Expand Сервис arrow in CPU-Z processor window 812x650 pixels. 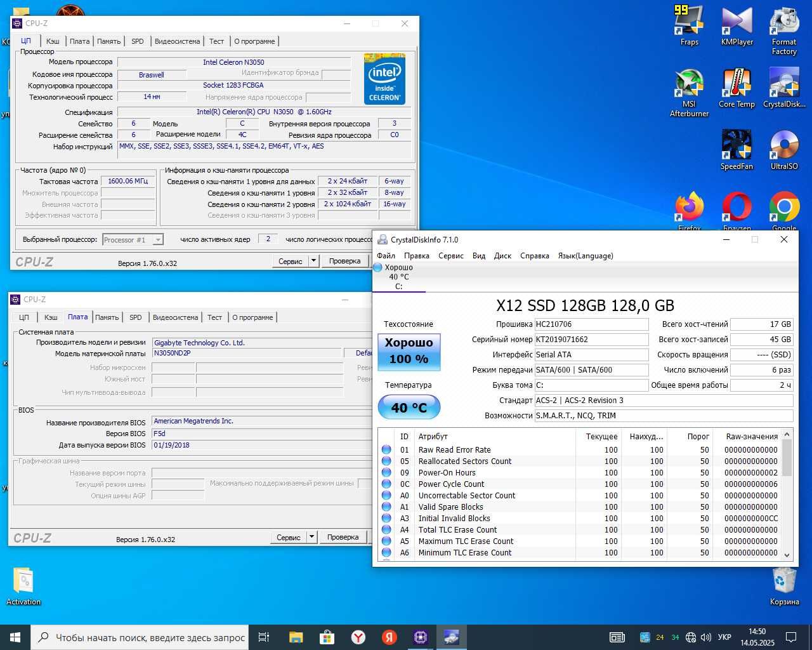[313, 261]
